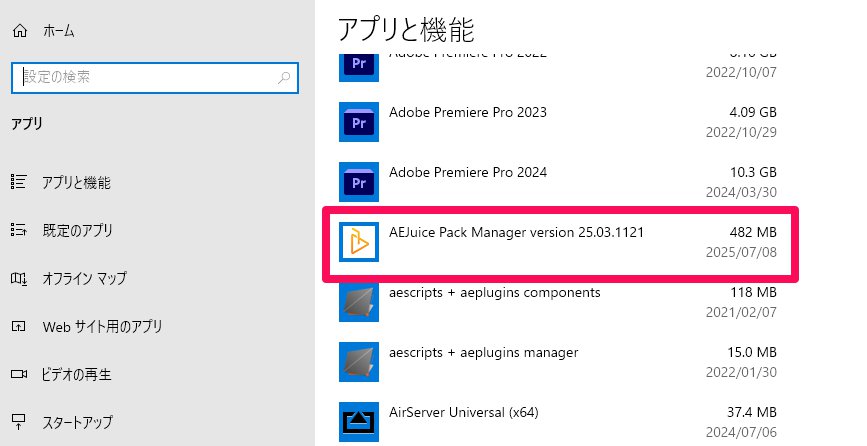
Task: Click the Web サイト用のアプリ icon
Action: 18,326
